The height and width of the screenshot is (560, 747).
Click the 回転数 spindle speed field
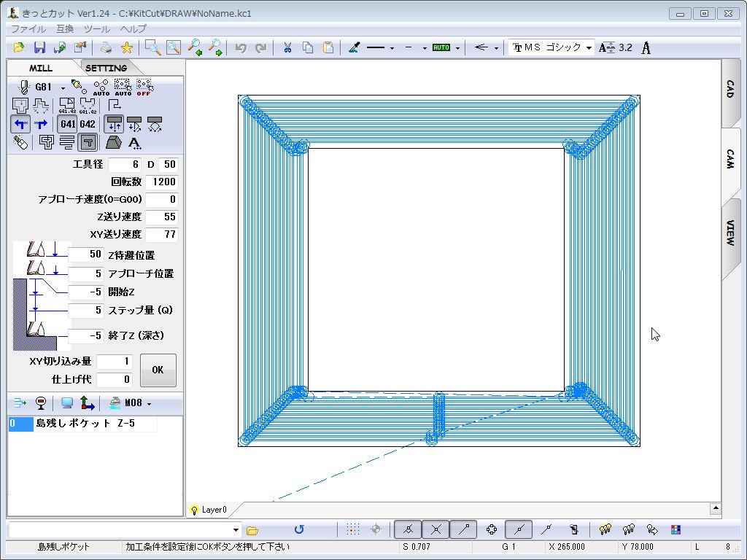(162, 182)
